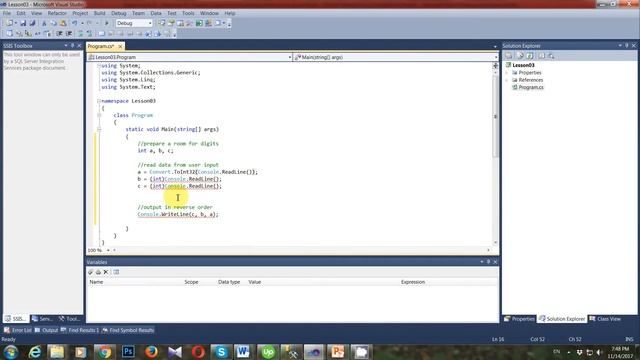Expand the Properties node in Solution Explorer
Screen dimensions: 640x360
507,73
